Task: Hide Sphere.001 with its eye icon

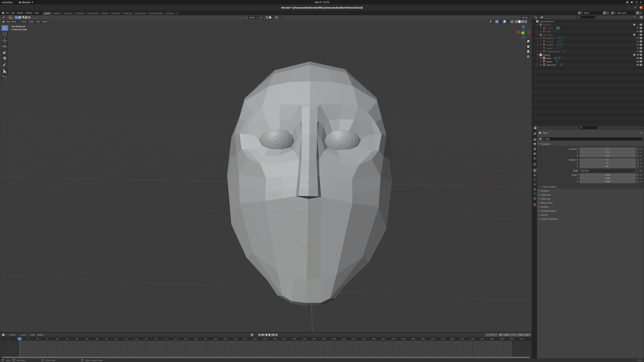Action: coord(637,65)
